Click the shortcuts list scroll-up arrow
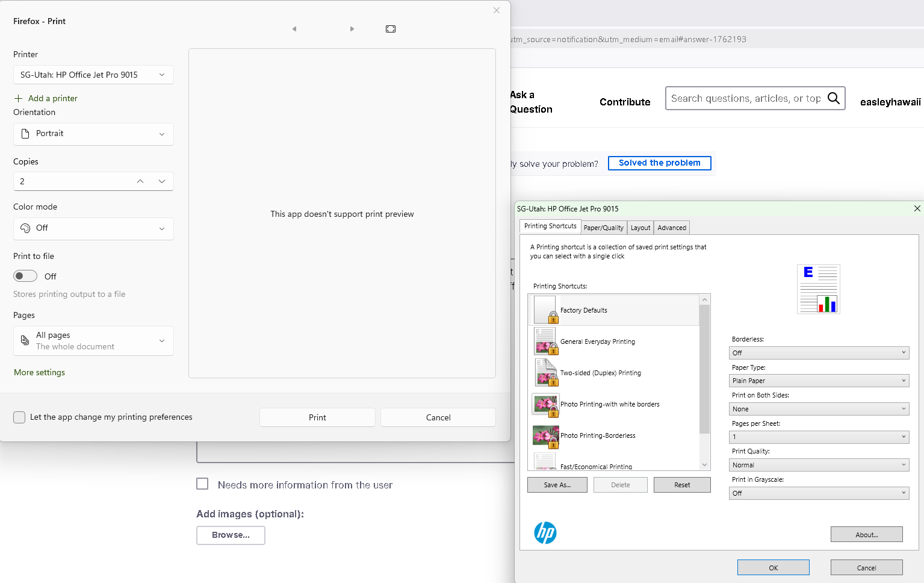 pos(704,300)
